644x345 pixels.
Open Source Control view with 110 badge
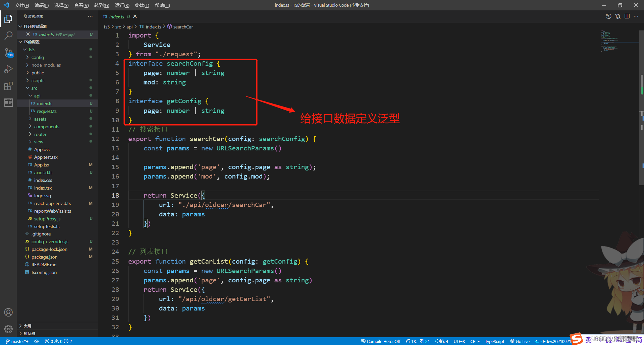(x=8, y=52)
